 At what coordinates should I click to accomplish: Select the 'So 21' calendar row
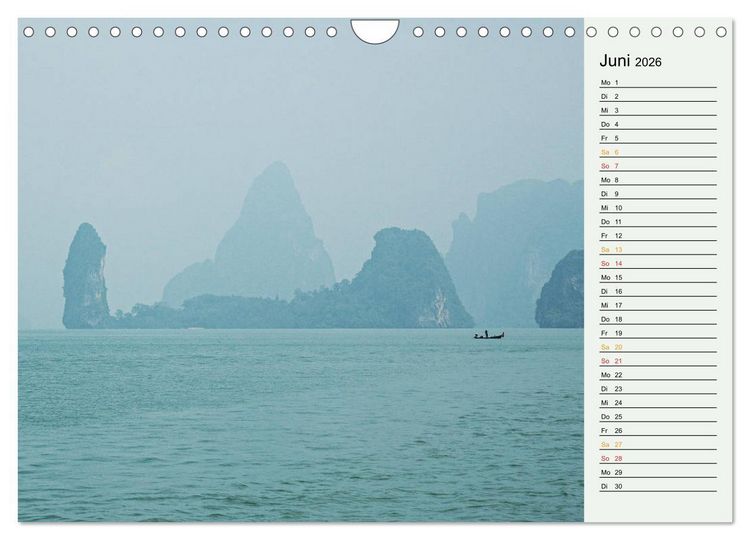(x=658, y=361)
